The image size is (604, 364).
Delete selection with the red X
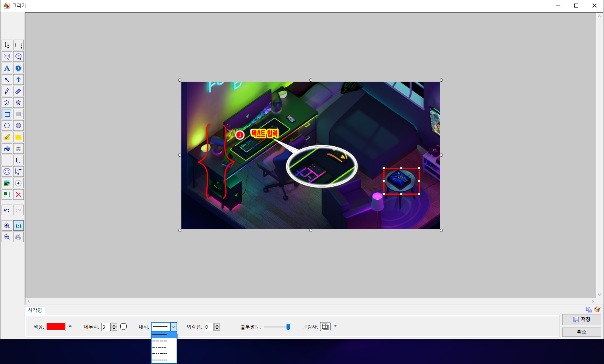(18, 195)
